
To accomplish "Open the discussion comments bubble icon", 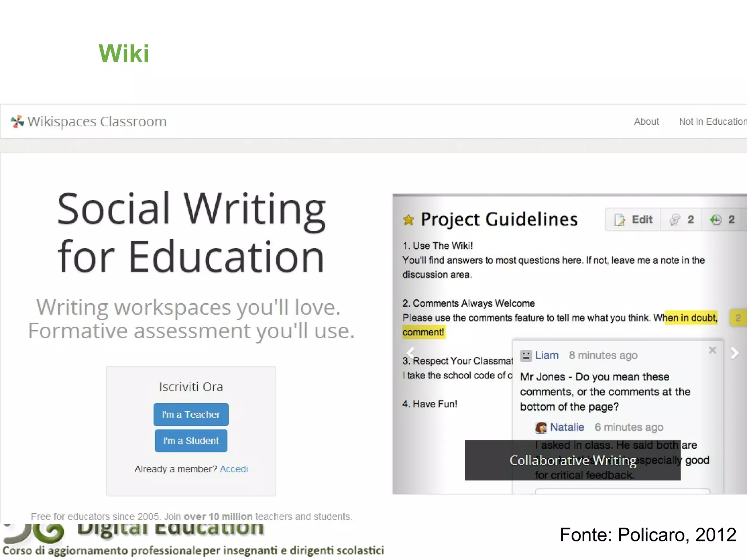I will pyautogui.click(x=675, y=220).
